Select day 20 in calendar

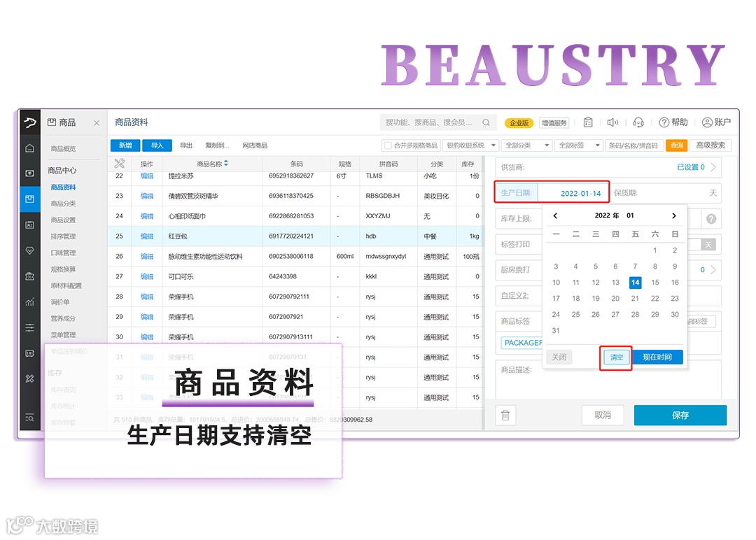tap(615, 298)
